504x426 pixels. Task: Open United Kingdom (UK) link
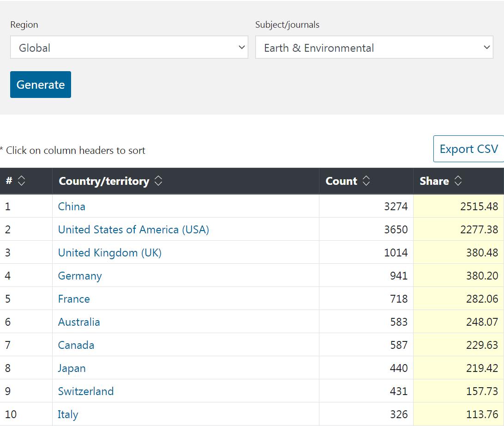pyautogui.click(x=110, y=253)
